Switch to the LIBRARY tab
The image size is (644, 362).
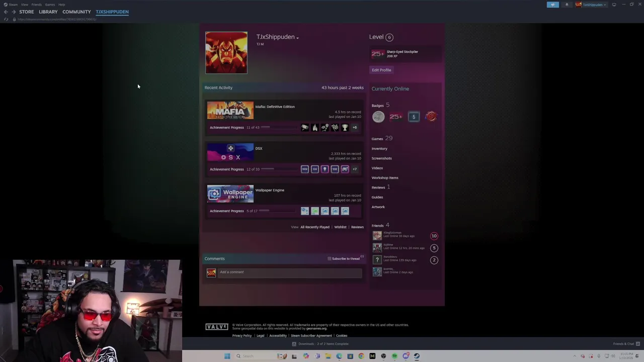(x=48, y=12)
